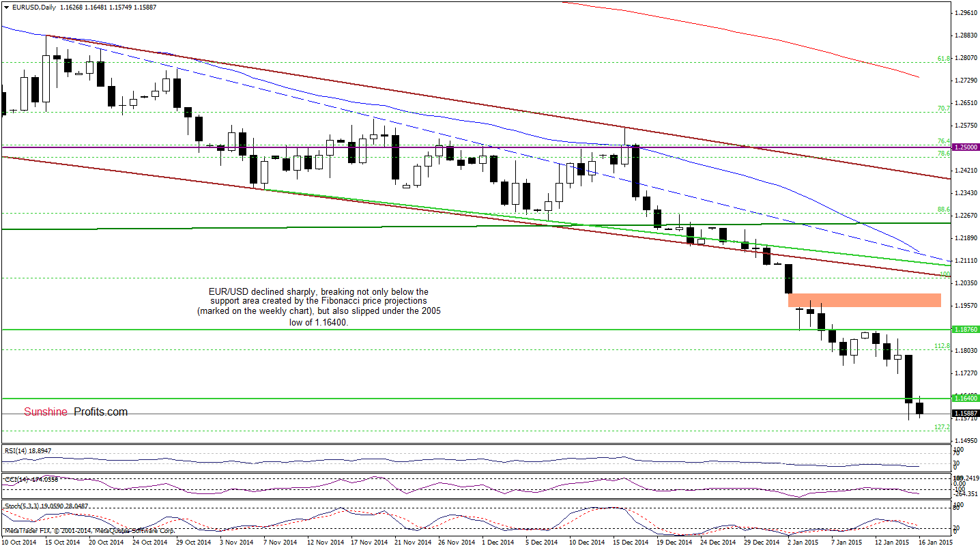Click the 12 Jan 2015 date label
The image size is (980, 548).
[x=893, y=543]
